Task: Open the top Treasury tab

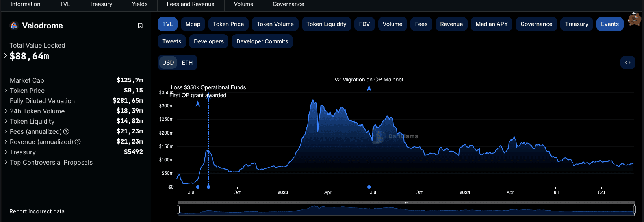Action: tap(101, 4)
